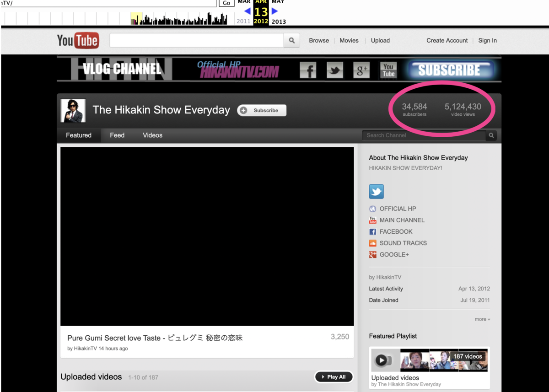This screenshot has height=392, width=549.
Task: Select 2011 in Wayback timeline
Action: pyautogui.click(x=243, y=21)
